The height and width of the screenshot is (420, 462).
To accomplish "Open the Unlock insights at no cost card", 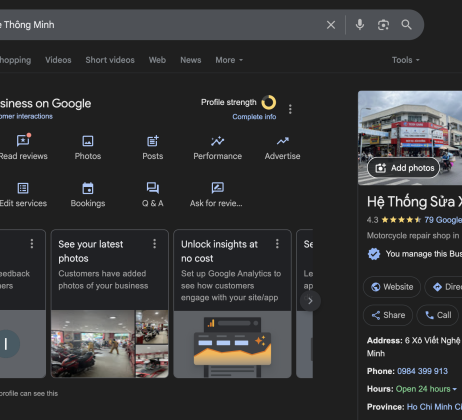I will tap(232, 303).
